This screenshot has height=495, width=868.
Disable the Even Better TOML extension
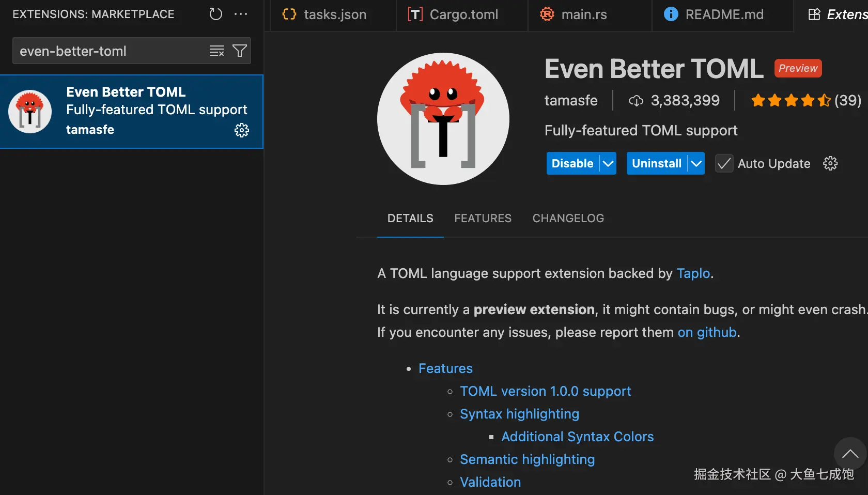(572, 164)
